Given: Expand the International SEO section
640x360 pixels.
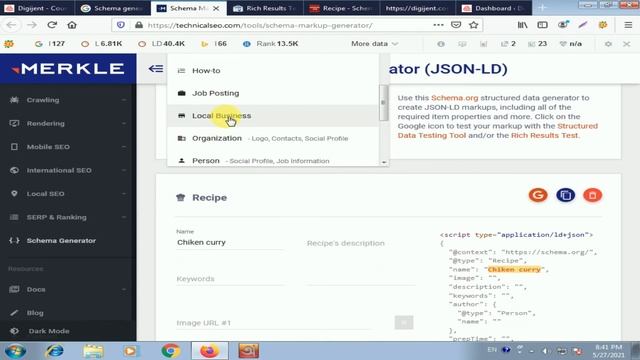Looking at the screenshot, I should click(x=68, y=170).
